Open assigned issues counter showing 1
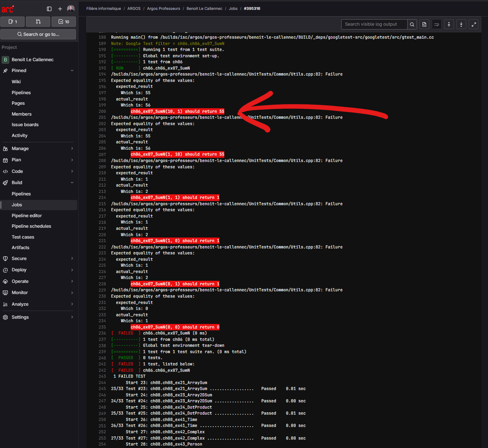 (13, 22)
